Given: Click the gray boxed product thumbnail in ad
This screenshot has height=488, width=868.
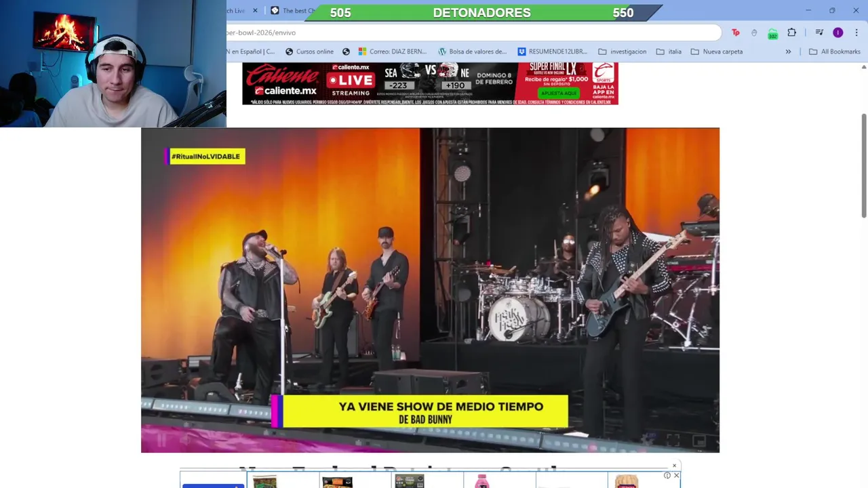Looking at the screenshot, I should 410,481.
